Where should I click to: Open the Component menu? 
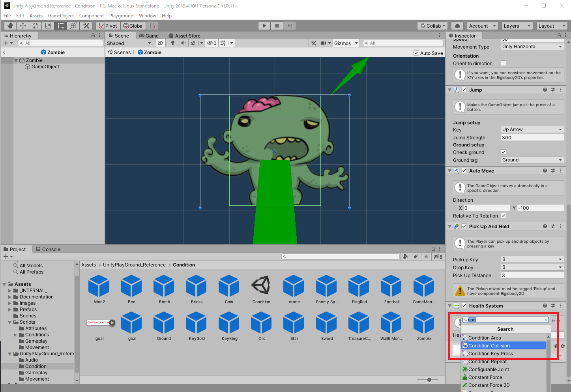92,16
